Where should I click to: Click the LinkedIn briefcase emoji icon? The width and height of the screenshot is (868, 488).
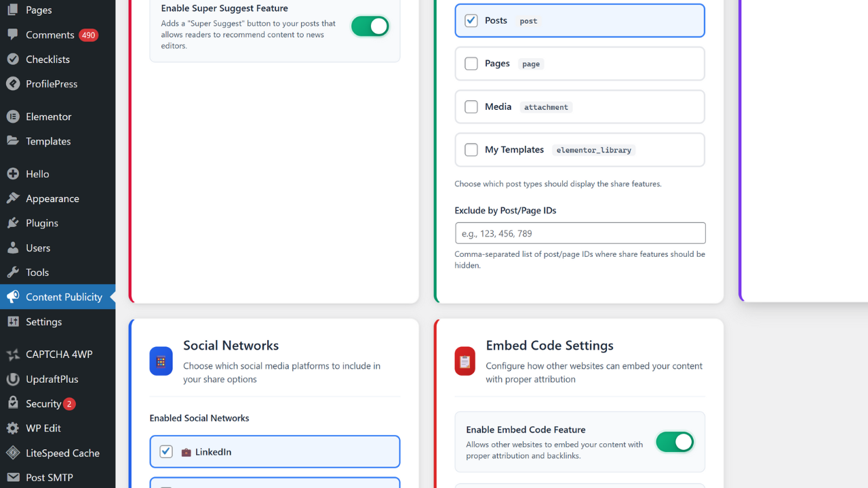(x=186, y=452)
